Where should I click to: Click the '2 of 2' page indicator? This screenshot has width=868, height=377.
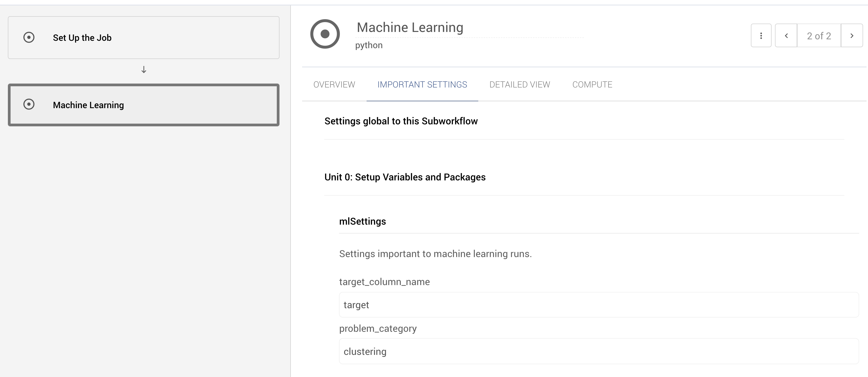point(819,35)
